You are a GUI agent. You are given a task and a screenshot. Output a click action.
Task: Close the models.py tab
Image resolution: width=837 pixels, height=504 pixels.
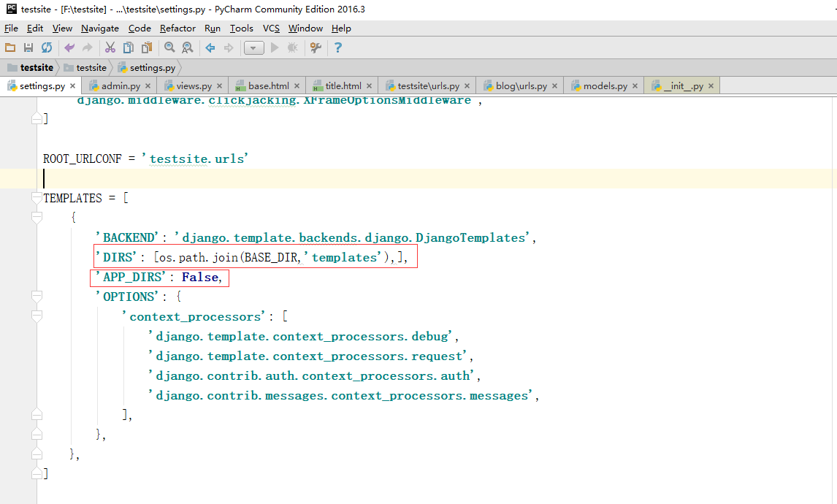click(635, 85)
